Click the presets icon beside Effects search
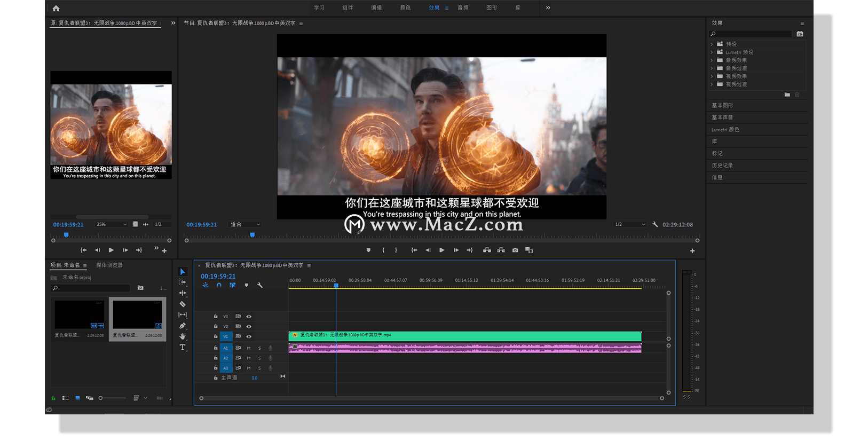The image size is (868, 448). tap(800, 34)
